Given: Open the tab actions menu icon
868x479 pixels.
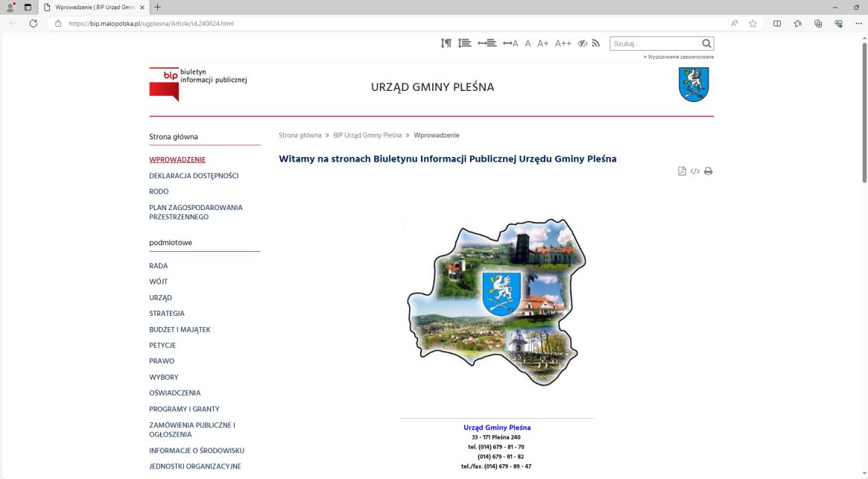Looking at the screenshot, I should (x=28, y=7).
